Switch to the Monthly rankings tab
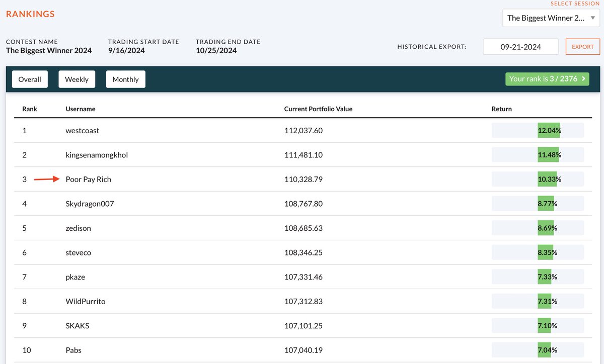 tap(126, 79)
